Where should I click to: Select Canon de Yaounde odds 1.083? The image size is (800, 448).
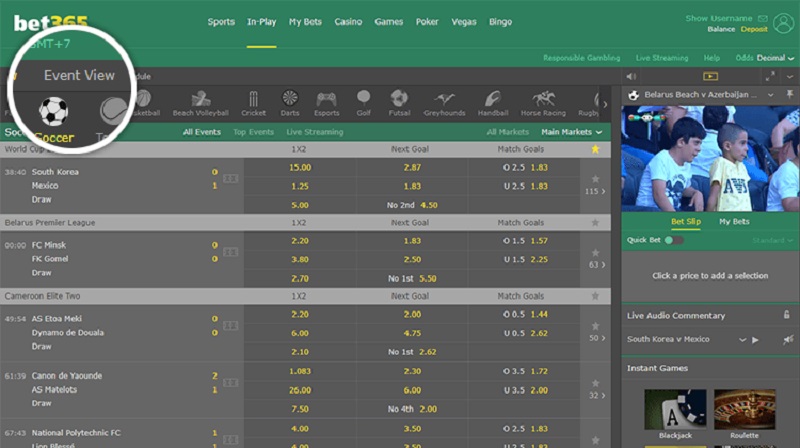pos(300,371)
